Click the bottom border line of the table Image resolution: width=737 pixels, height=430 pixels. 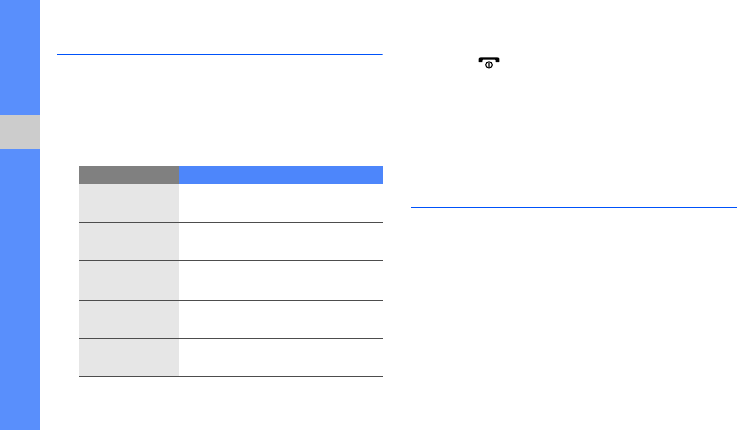[x=230, y=376]
